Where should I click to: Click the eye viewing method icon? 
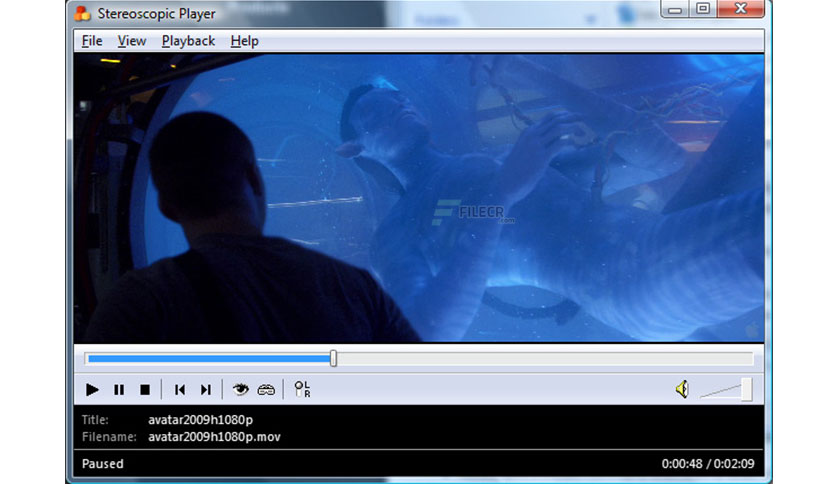(240, 390)
